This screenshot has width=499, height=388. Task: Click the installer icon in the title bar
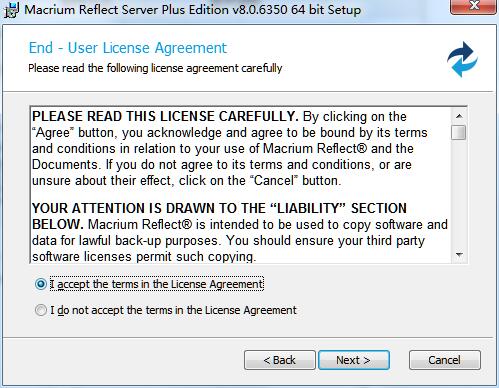[11, 10]
